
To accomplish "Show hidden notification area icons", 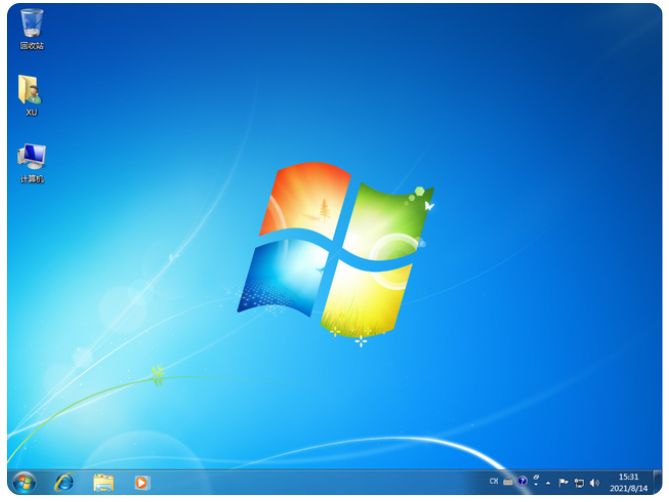I will [x=548, y=483].
